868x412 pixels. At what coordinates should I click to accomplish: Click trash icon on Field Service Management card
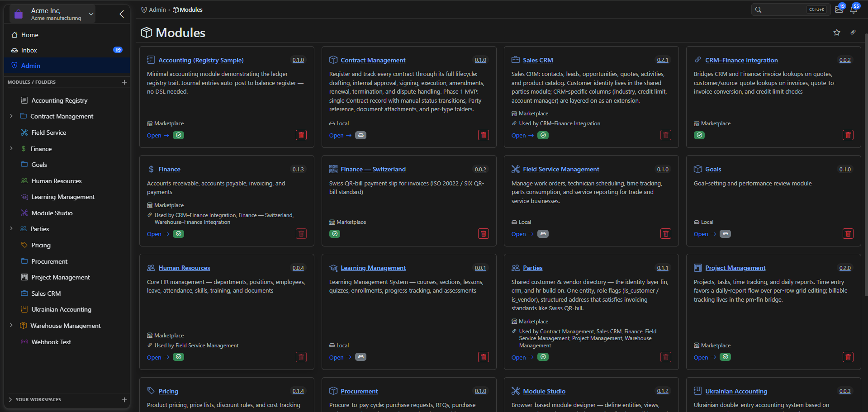coord(666,234)
